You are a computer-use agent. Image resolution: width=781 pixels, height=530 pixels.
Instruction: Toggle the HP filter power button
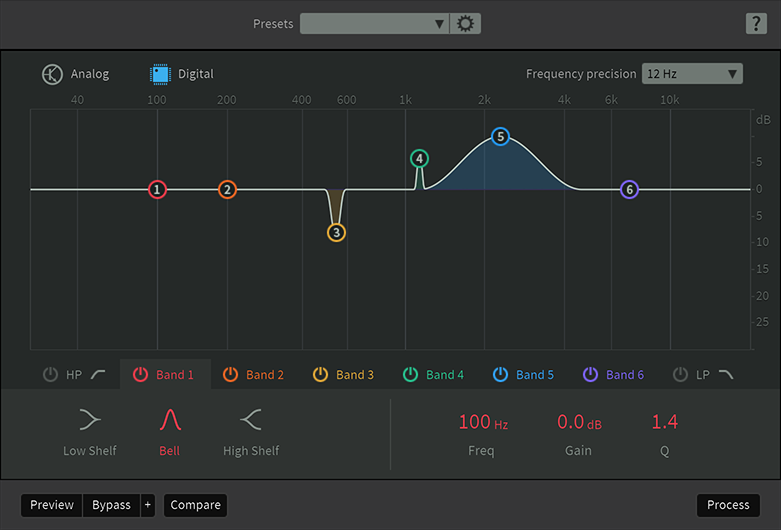tap(50, 374)
